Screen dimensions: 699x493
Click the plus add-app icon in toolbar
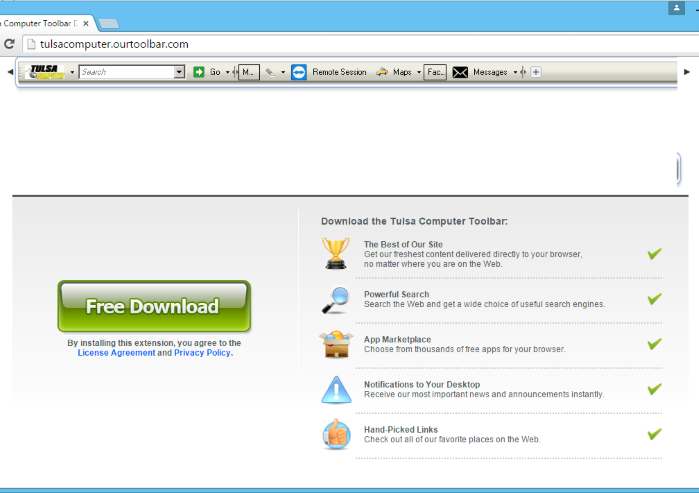(x=536, y=72)
